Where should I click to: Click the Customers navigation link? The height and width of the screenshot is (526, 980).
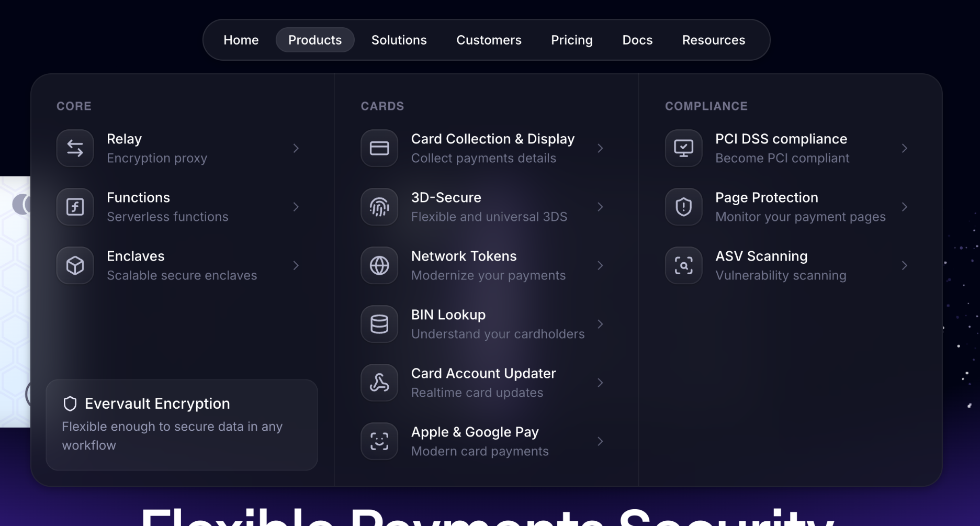tap(488, 40)
